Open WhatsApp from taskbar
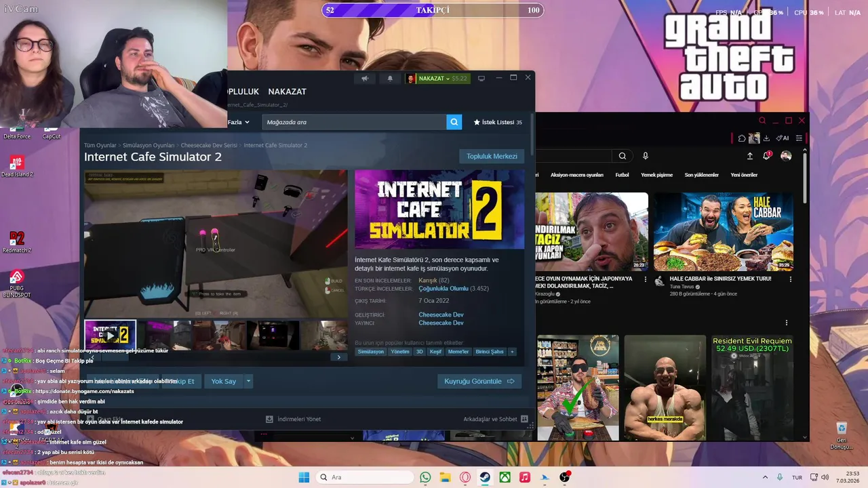The image size is (868, 488). coord(425,477)
